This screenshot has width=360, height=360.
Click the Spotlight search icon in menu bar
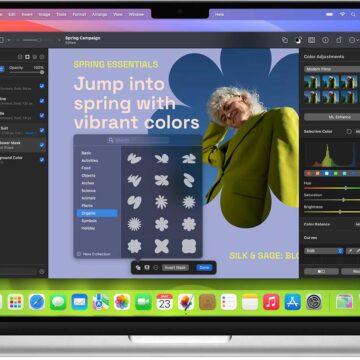click(x=353, y=14)
